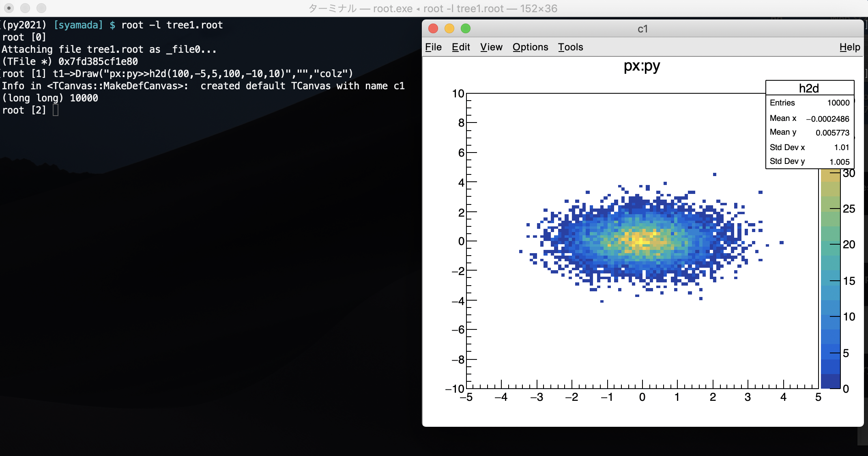Click the terminal prompt root [2]

24,110
